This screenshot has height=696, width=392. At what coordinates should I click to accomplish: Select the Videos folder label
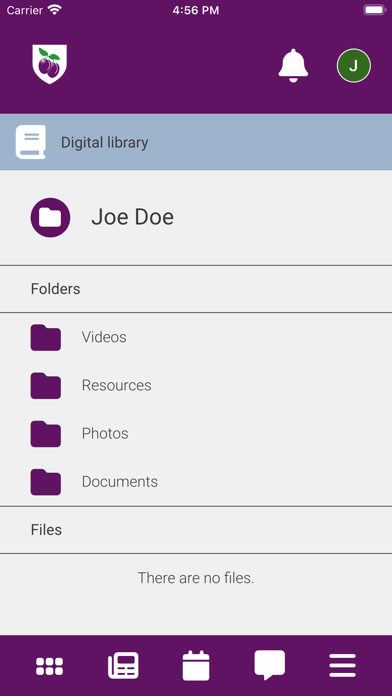pyautogui.click(x=104, y=337)
